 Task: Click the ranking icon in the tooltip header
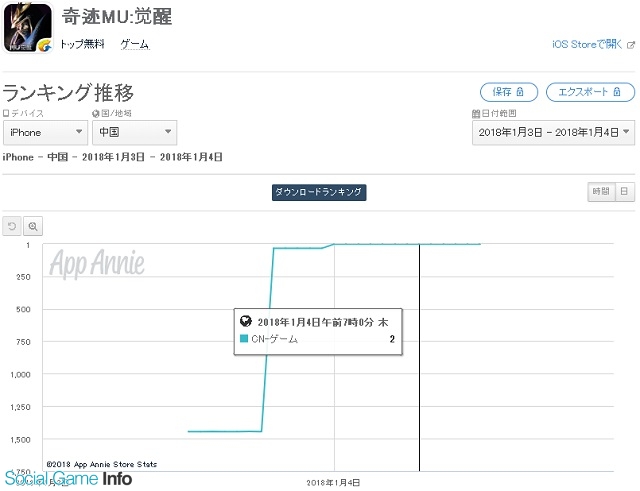(245, 321)
